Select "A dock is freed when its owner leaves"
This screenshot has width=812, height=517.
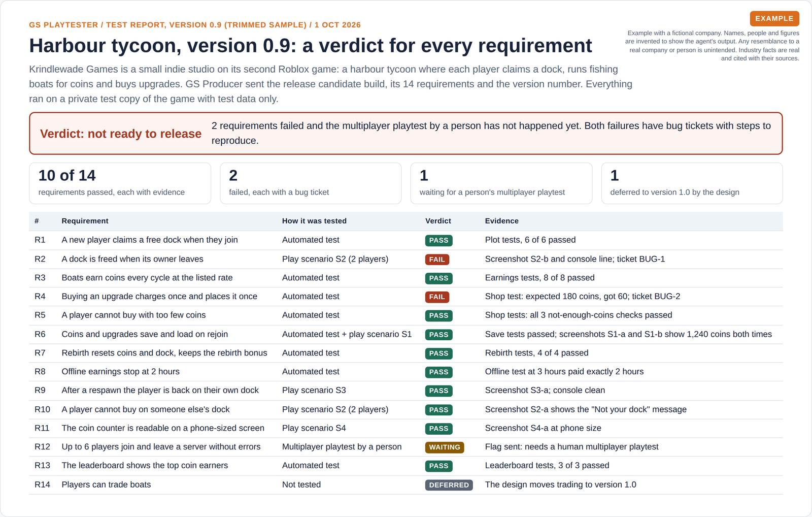132,259
